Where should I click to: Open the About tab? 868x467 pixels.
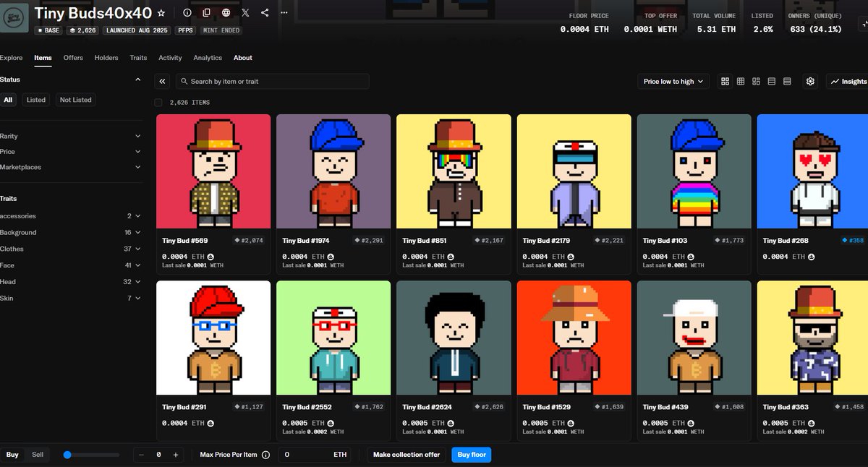[243, 58]
